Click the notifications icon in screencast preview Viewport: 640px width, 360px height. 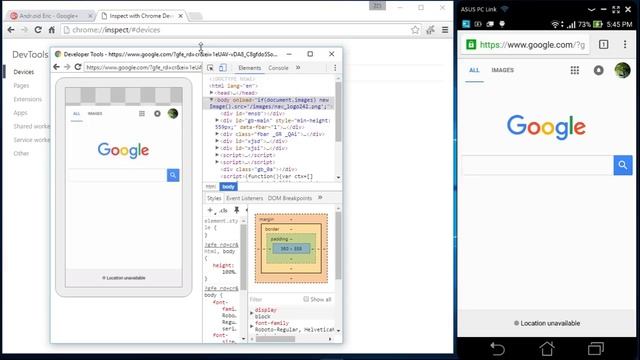(x=157, y=113)
